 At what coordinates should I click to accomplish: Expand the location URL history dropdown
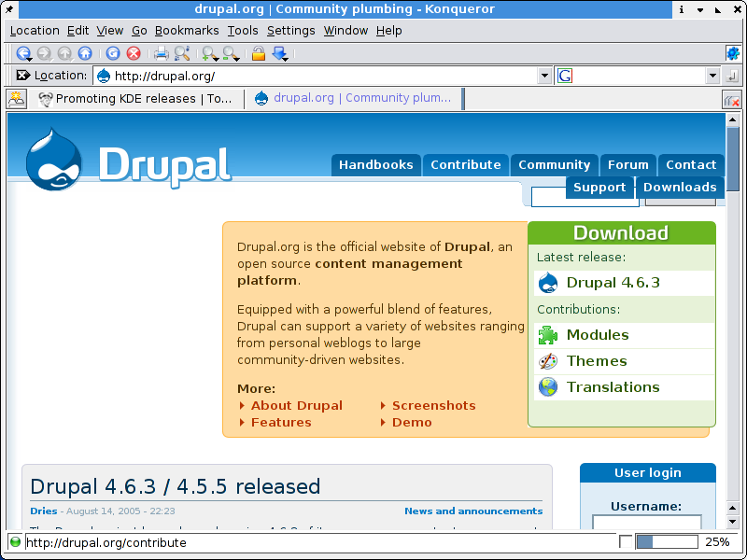coord(544,76)
